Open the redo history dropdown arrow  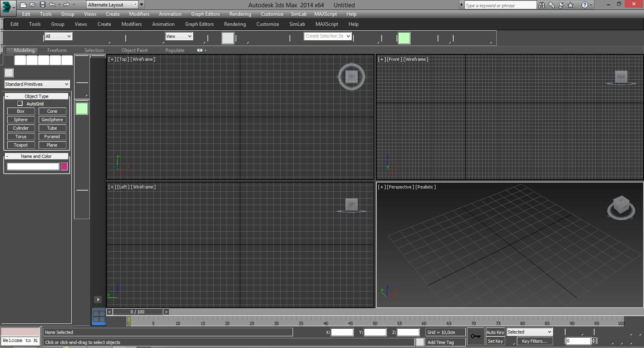pyautogui.click(x=74, y=5)
